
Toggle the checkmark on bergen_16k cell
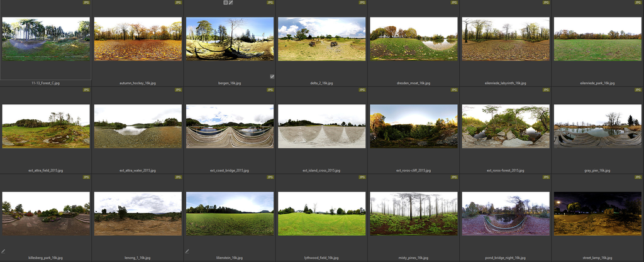(x=272, y=77)
